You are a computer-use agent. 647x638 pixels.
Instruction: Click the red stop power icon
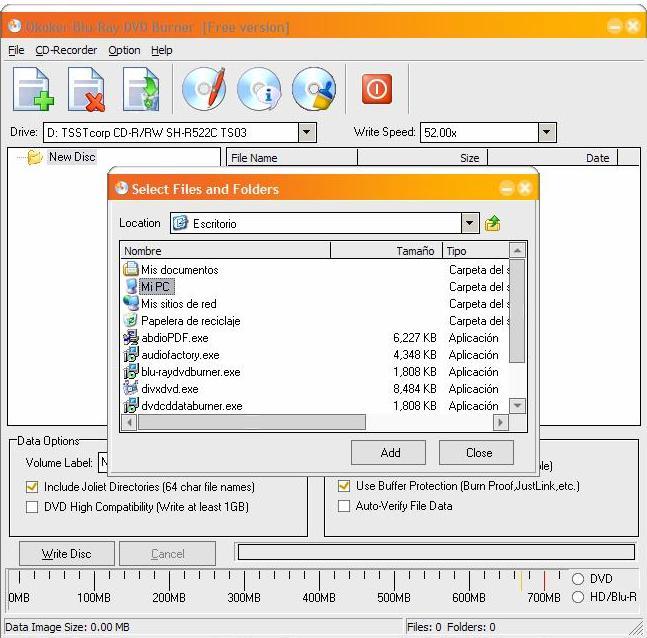376,89
